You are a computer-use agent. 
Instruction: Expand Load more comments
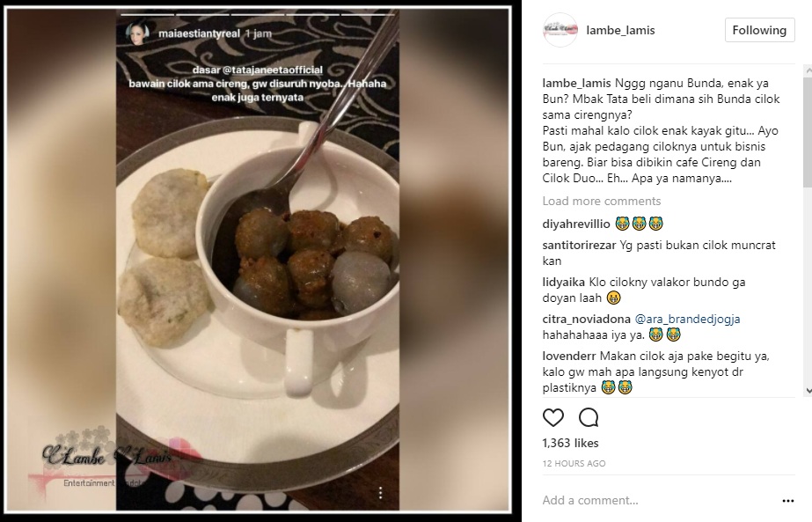tap(601, 201)
